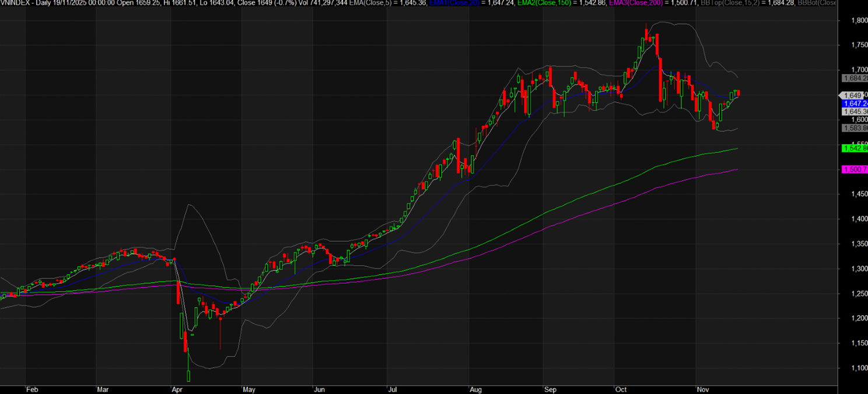Image resolution: width=868 pixels, height=394 pixels.
Task: Click the Nov label on time axis
Action: coord(703,389)
